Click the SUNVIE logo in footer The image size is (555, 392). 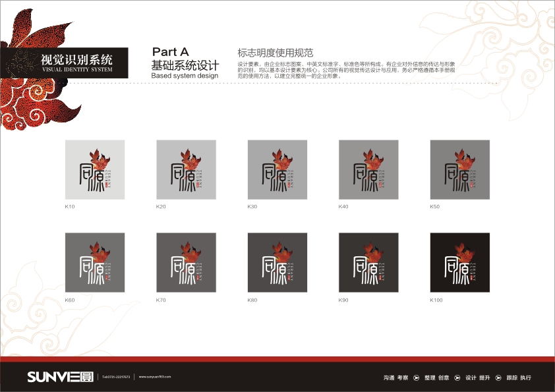click(x=60, y=378)
